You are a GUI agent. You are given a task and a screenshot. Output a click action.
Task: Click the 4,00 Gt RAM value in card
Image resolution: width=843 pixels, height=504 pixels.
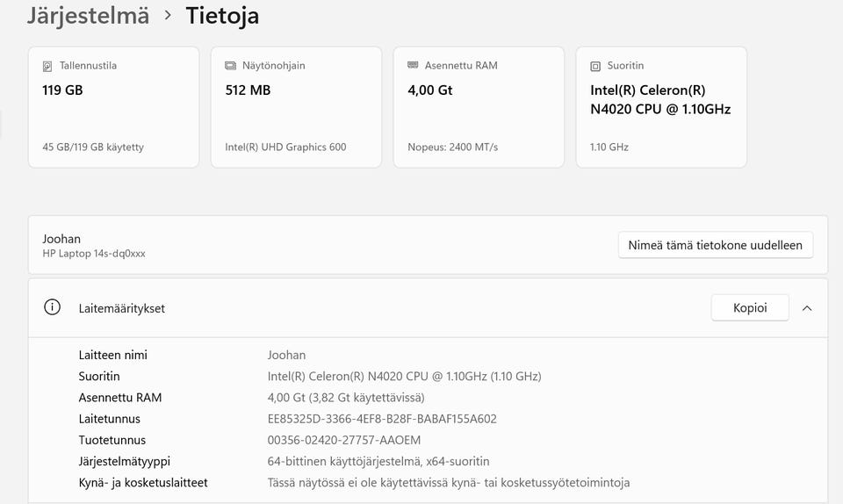[429, 90]
